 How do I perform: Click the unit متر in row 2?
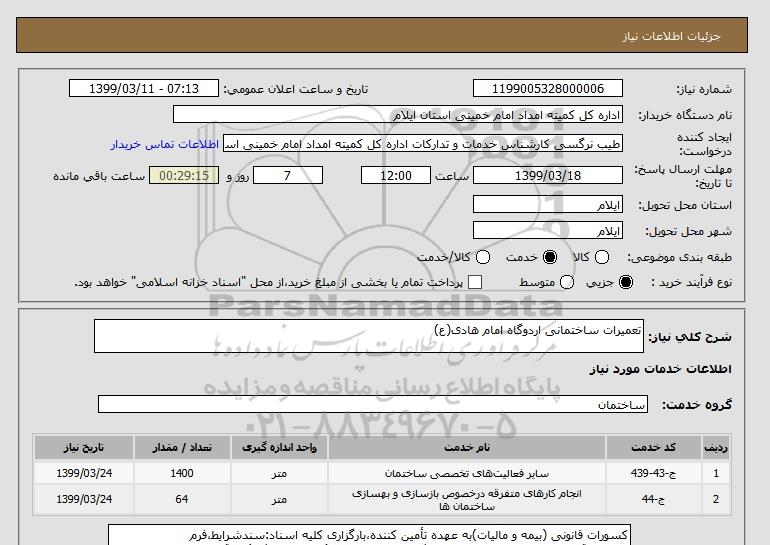[279, 499]
